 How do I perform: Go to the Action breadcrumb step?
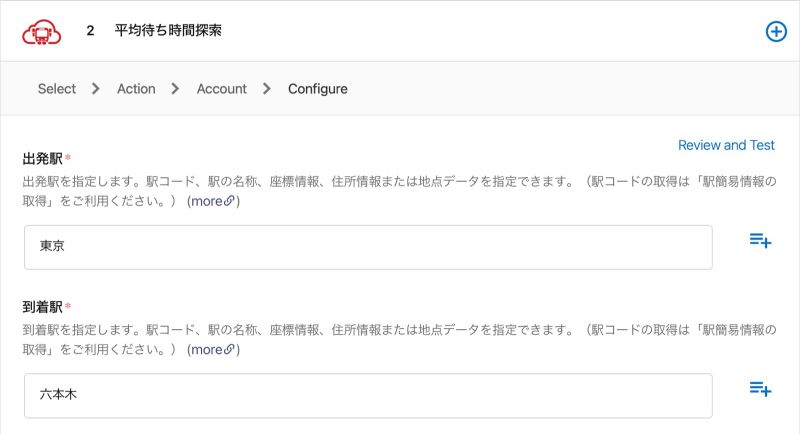pos(136,89)
